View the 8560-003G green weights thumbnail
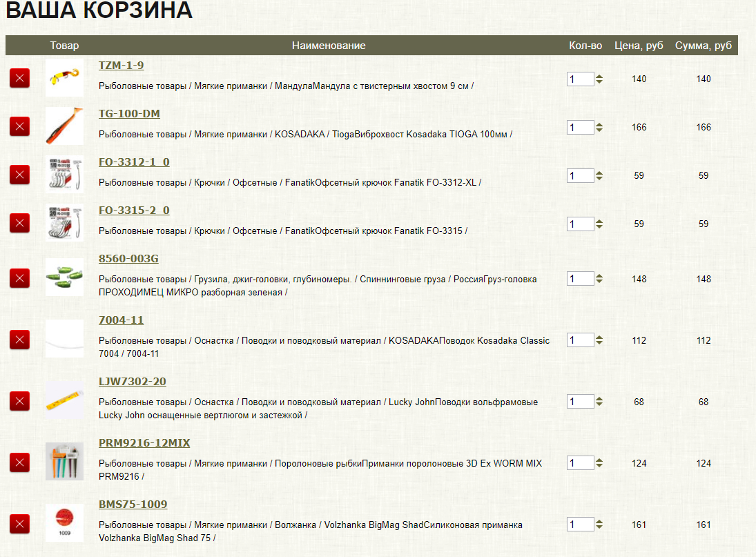 (64, 277)
